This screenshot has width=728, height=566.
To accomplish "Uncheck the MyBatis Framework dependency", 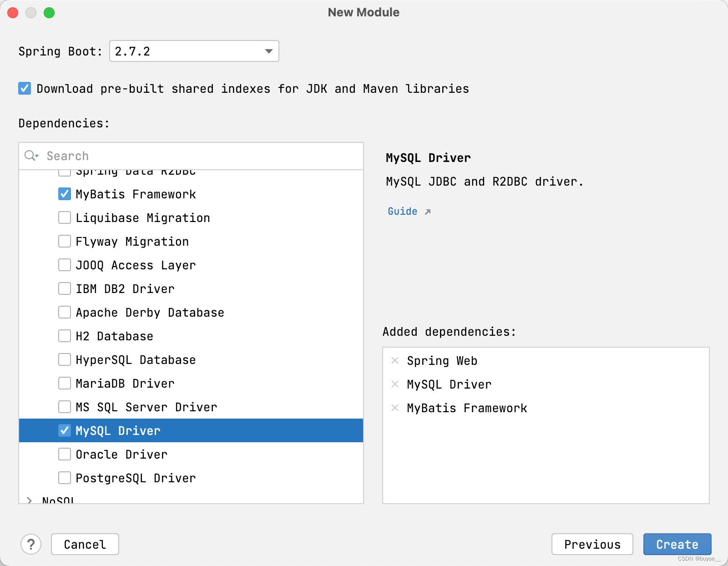I will pos(64,194).
